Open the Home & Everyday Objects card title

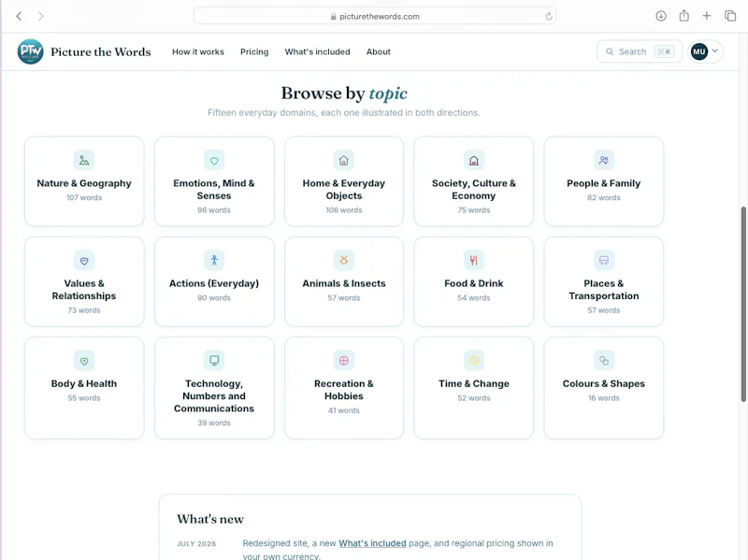(344, 190)
